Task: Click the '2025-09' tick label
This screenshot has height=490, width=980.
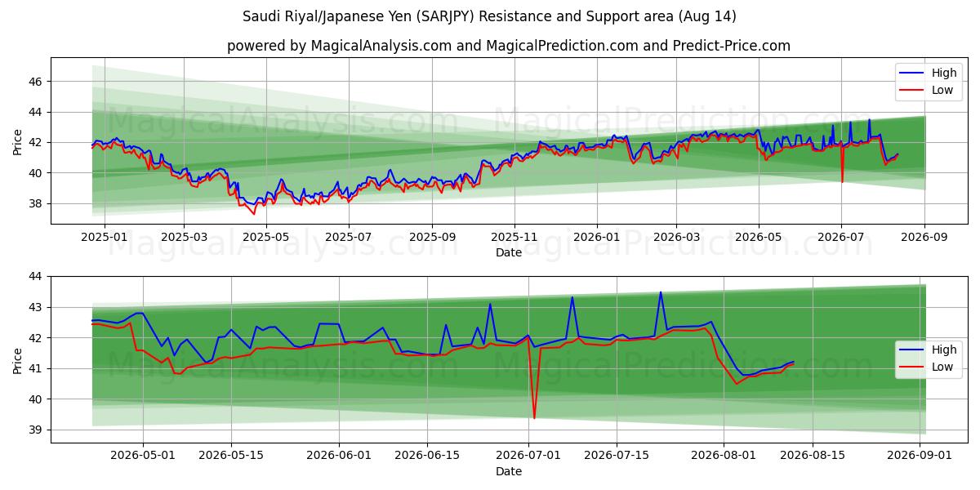Action: [432, 237]
